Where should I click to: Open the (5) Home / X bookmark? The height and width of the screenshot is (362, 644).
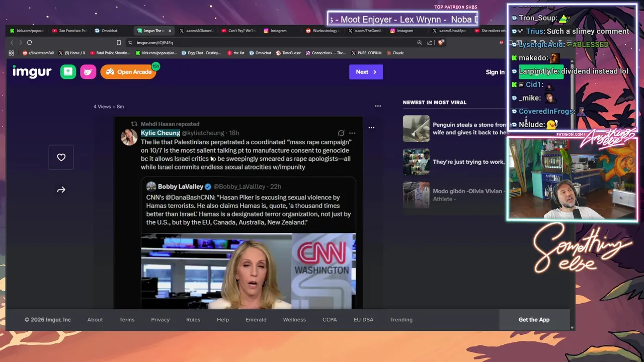point(72,53)
